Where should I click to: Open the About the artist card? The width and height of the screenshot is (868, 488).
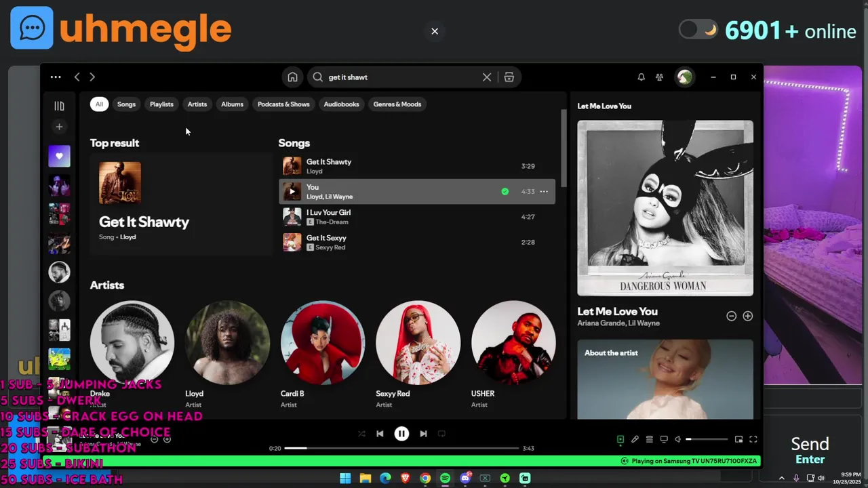point(665,380)
